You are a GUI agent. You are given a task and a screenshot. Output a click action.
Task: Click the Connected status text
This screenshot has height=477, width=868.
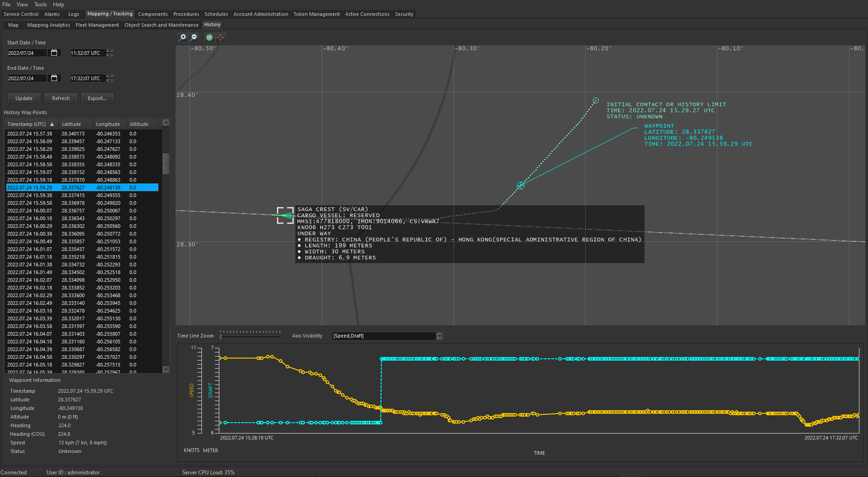click(14, 472)
